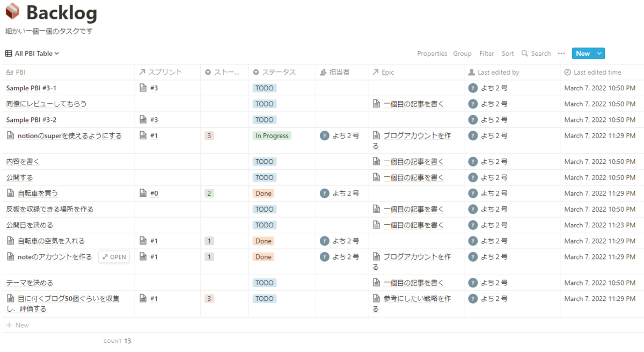Click the ステータス column header
The image size is (644, 352).
point(282,72)
